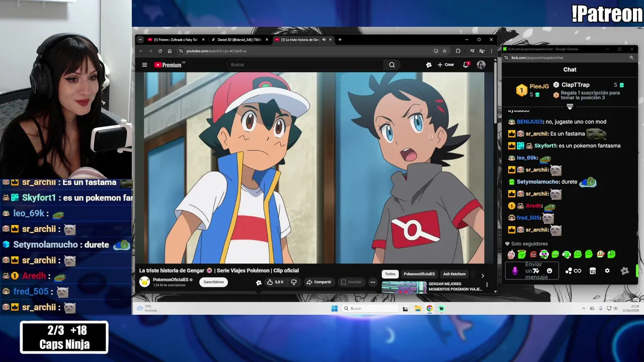Select the PokemonOficialES filter chip
Screen dimensions: 644x362
click(419, 274)
